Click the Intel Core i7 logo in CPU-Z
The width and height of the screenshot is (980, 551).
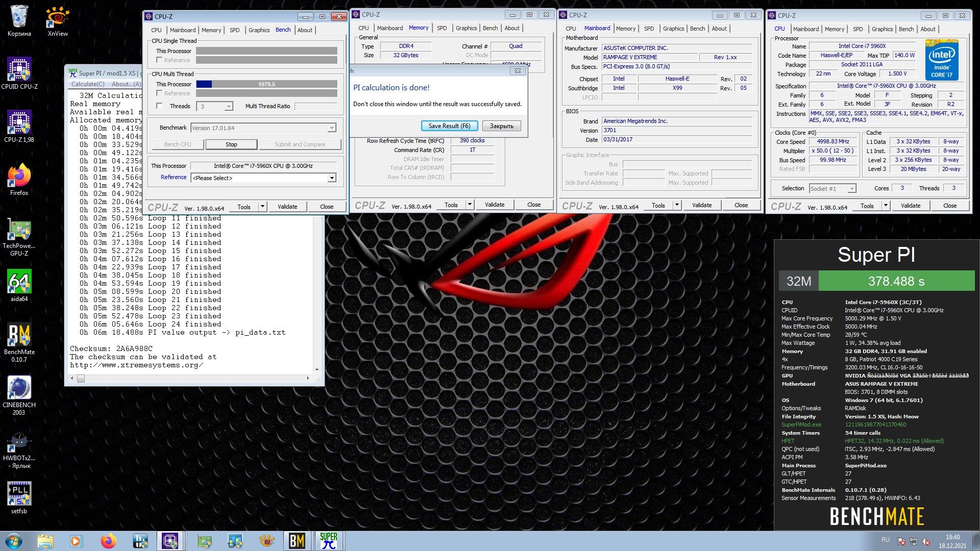[x=942, y=60]
